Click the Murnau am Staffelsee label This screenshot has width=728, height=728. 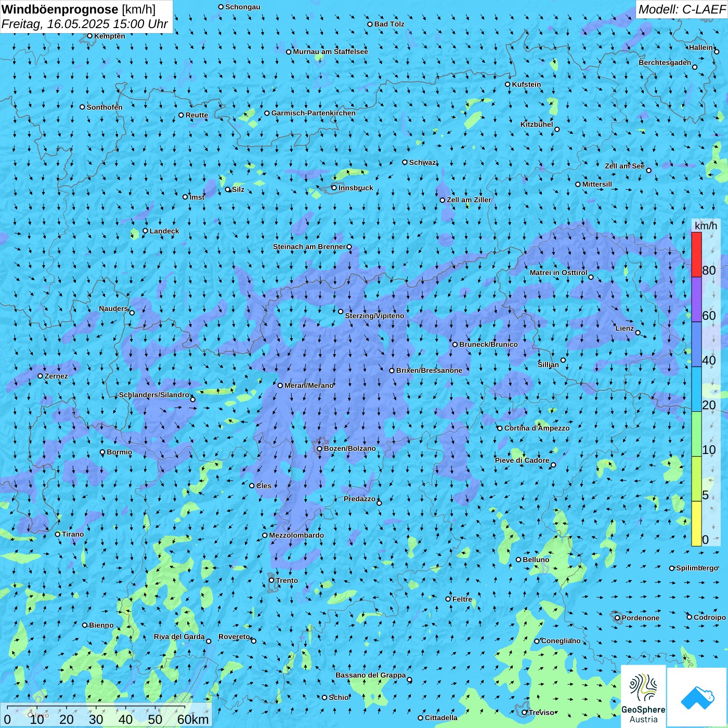pos(331,51)
